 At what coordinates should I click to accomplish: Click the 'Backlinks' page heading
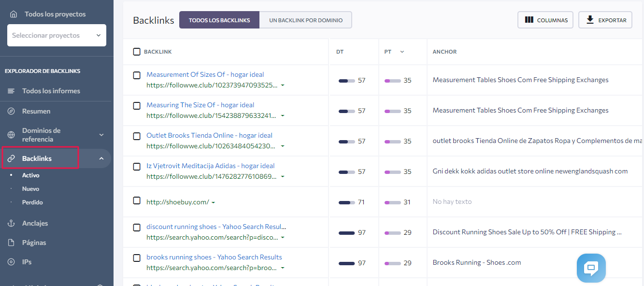pyautogui.click(x=154, y=20)
